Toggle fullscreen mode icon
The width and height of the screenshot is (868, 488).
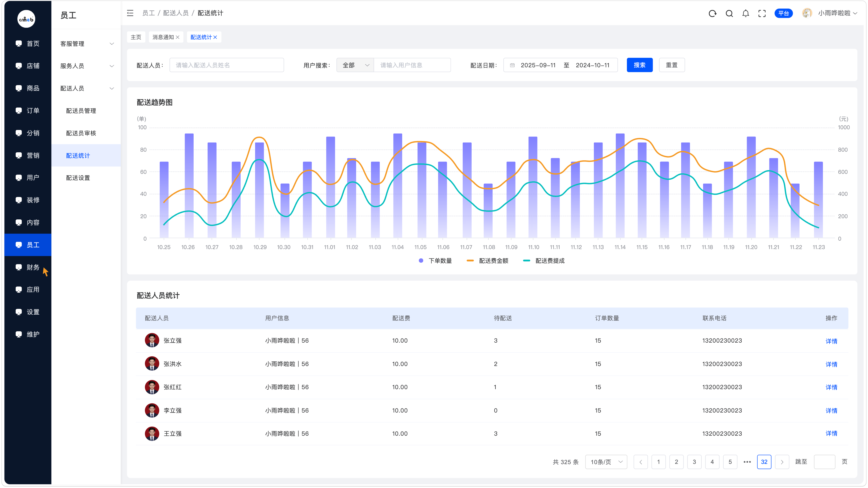[x=762, y=13]
